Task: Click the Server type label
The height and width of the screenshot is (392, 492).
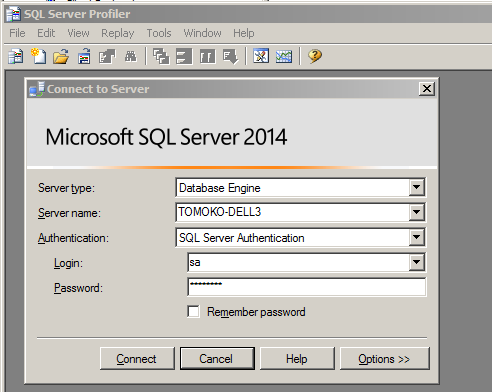Action: [66, 188]
